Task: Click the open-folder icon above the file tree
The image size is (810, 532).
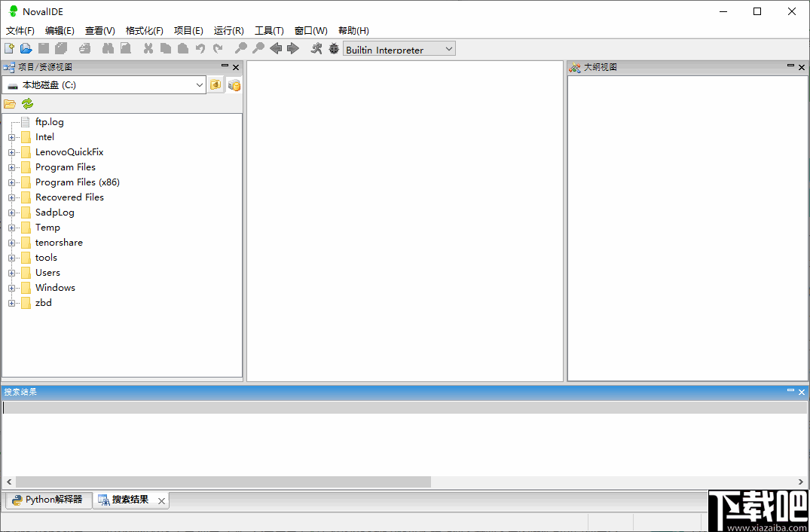Action: pos(10,104)
